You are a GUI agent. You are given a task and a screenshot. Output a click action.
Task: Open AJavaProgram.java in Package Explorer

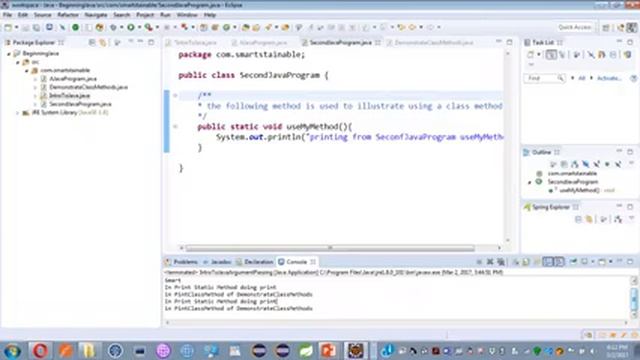click(x=73, y=79)
